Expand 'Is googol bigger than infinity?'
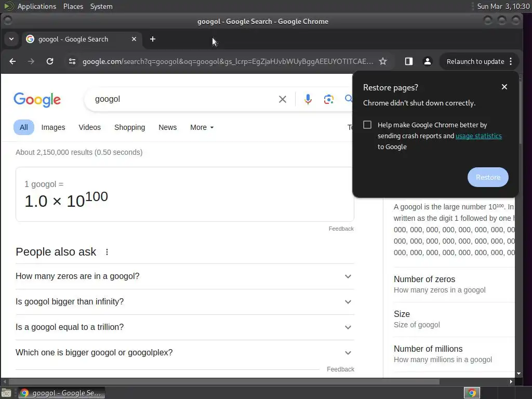This screenshot has height=399, width=532. coord(185,302)
